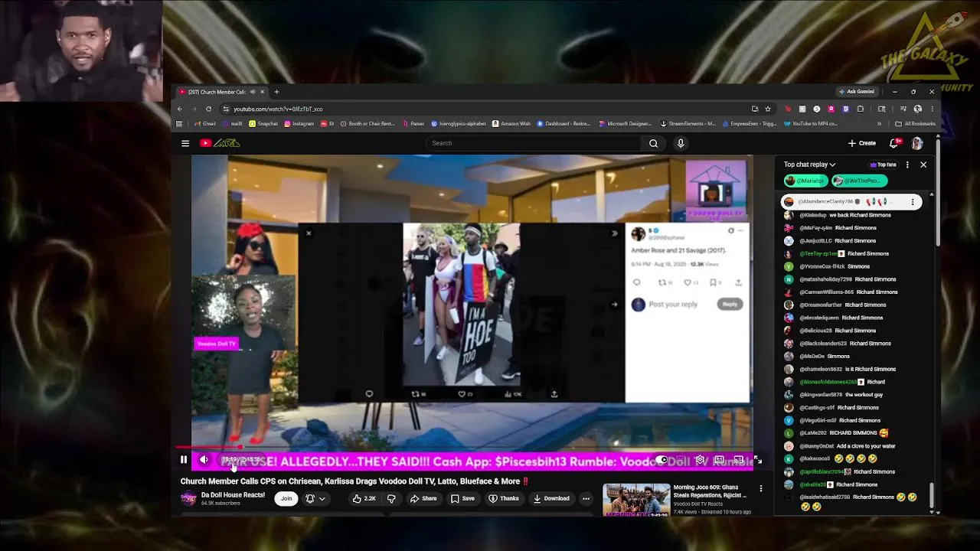
Task: Bookmark this page with star icon
Action: click(x=768, y=109)
